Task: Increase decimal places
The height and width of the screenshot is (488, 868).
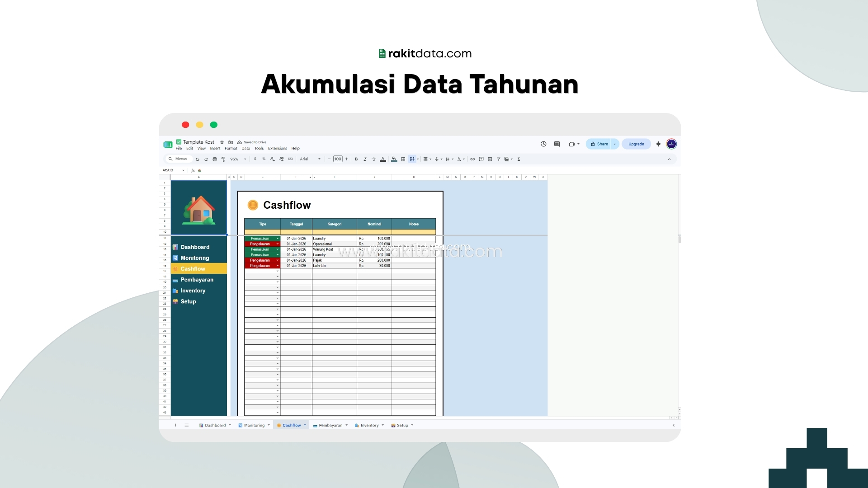Action: click(x=281, y=159)
